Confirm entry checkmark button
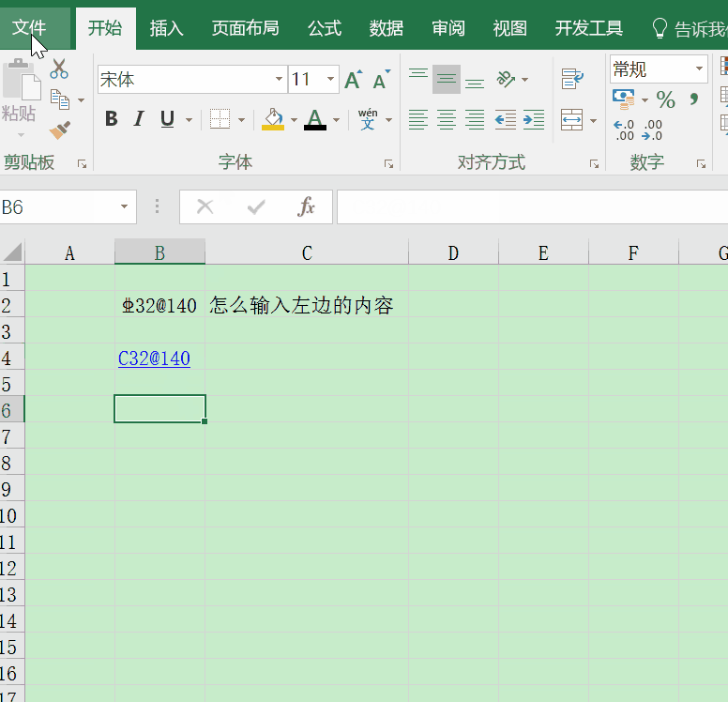This screenshot has width=728, height=702. point(256,206)
